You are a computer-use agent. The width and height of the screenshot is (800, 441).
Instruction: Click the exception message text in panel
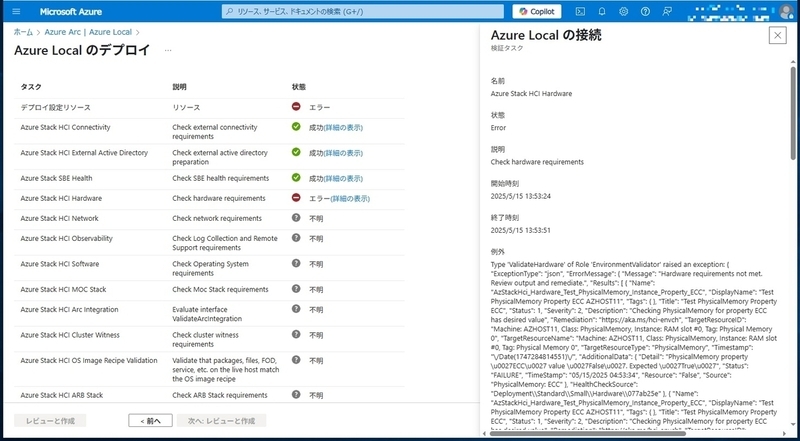[634, 347]
